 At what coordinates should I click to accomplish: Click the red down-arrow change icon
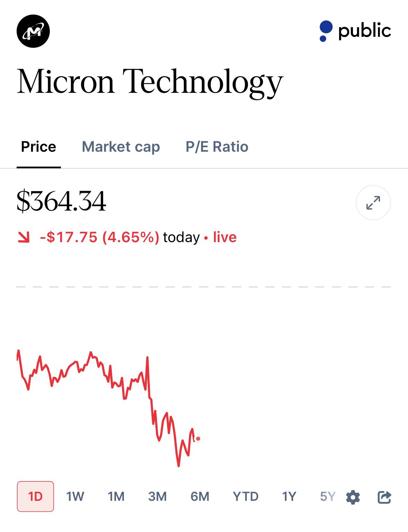[x=24, y=237]
